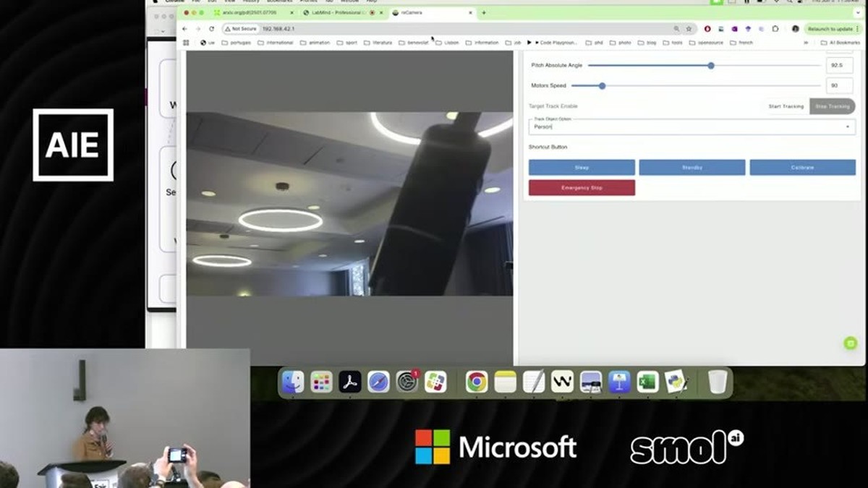868x488 pixels.
Task: Open System Settings dock icon
Action: [x=407, y=382]
